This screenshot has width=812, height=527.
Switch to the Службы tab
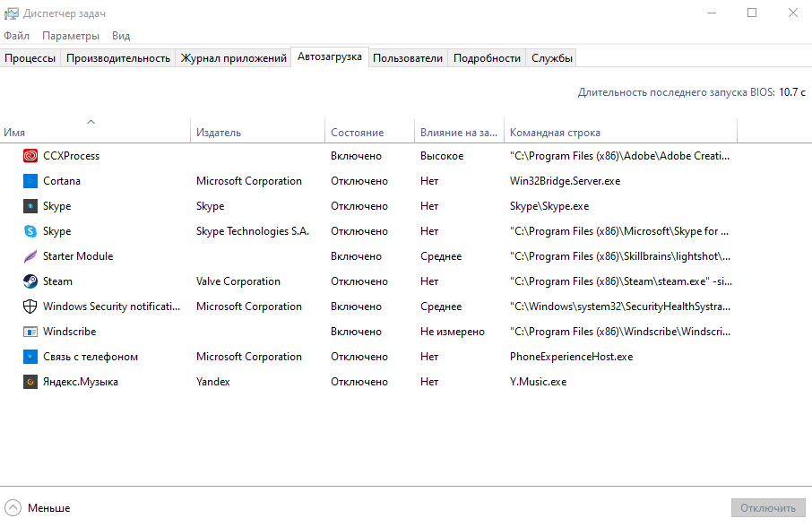(551, 58)
